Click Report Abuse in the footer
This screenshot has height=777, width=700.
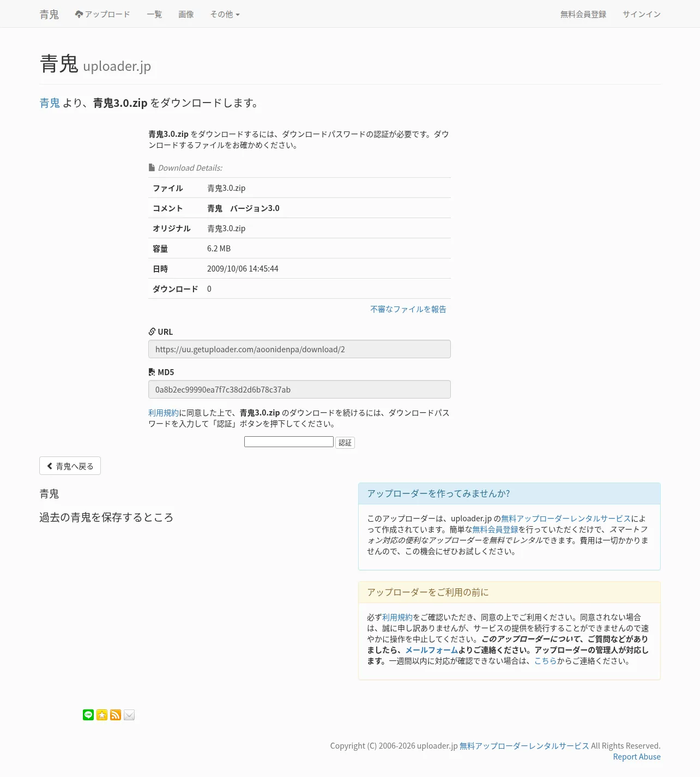coord(637,757)
